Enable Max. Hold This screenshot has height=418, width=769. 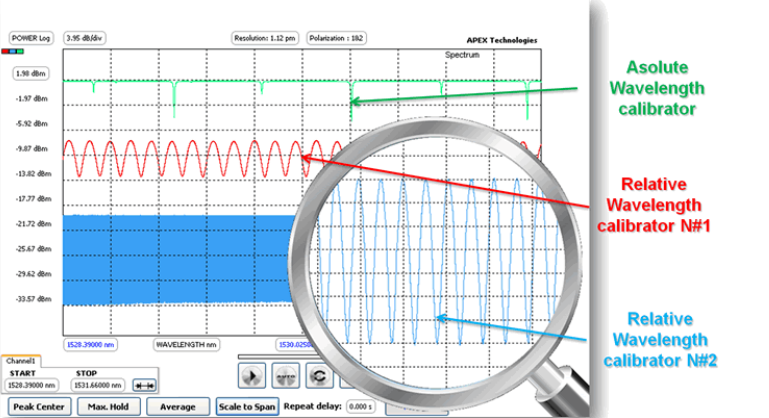click(108, 407)
